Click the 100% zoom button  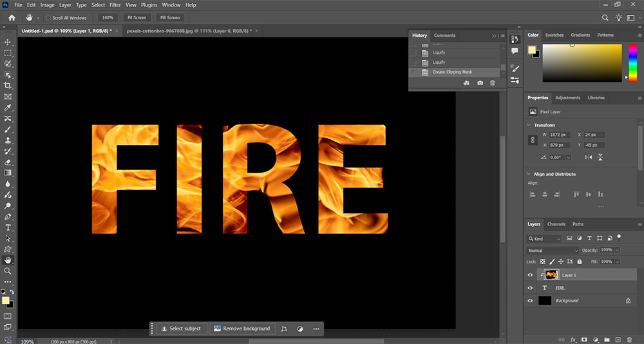[x=108, y=17]
